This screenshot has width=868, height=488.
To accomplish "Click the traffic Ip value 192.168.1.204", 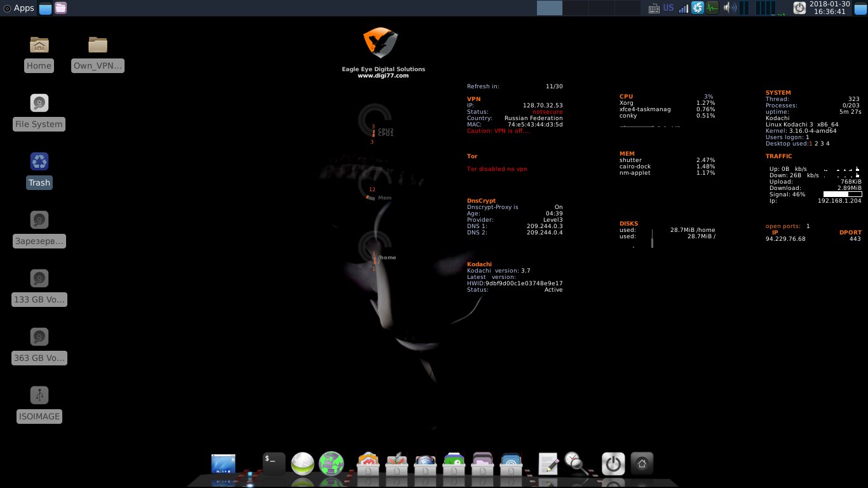I will point(839,201).
